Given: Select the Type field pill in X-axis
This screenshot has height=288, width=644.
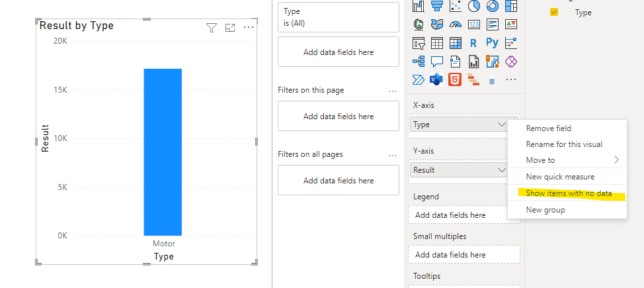Looking at the screenshot, I should [459, 124].
